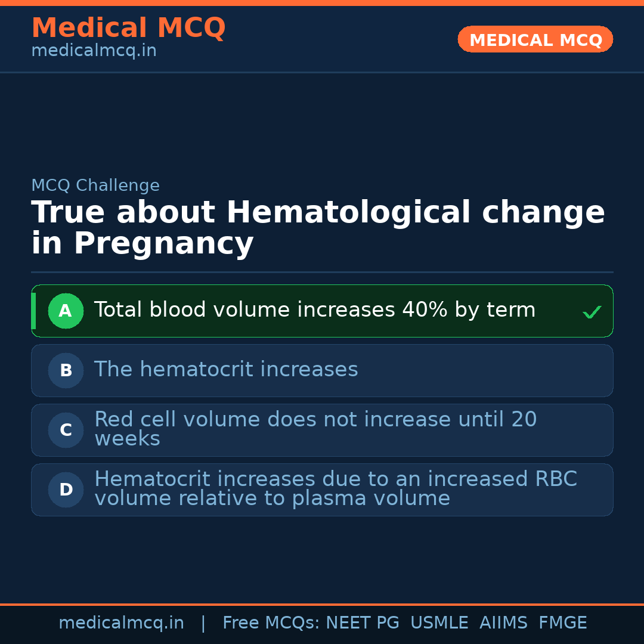Click the 'MCQ Challenge' label

pyautogui.click(x=95, y=185)
